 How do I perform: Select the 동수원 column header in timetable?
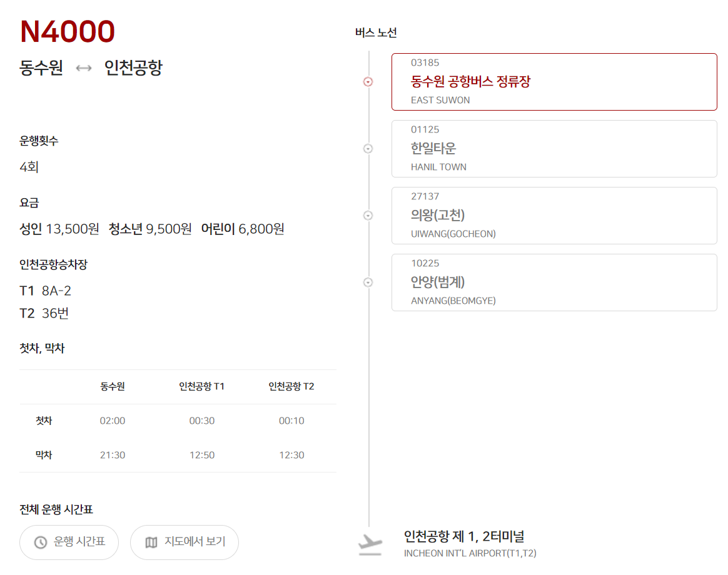(113, 386)
